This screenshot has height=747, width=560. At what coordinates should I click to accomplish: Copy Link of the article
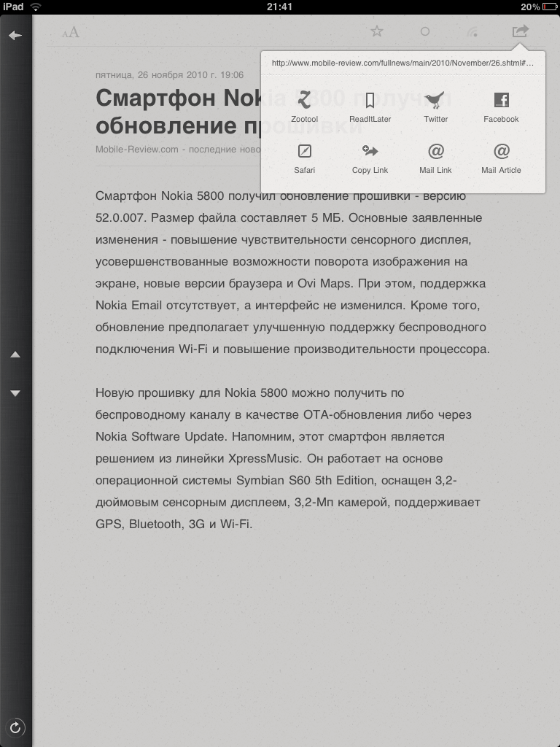370,158
